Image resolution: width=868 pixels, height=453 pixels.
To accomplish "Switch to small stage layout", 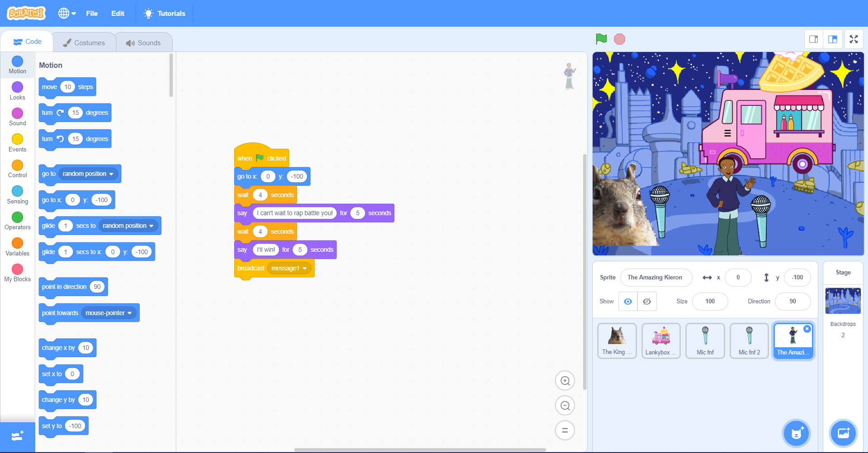I will pyautogui.click(x=813, y=39).
